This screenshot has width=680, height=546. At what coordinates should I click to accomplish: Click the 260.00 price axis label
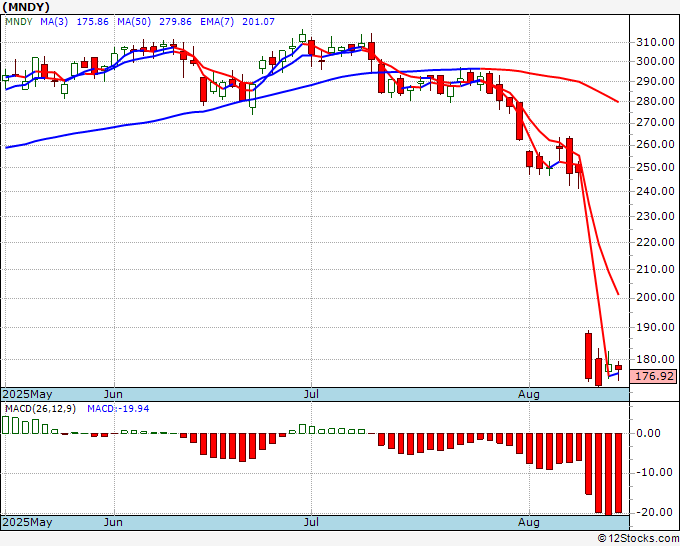(x=655, y=144)
